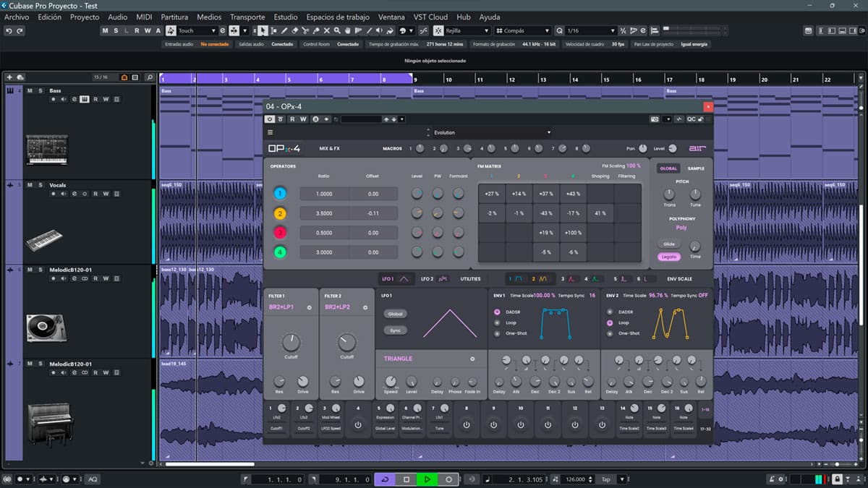Click the LFO 1 Sync button
Image resolution: width=868 pixels, height=488 pixels.
click(396, 330)
